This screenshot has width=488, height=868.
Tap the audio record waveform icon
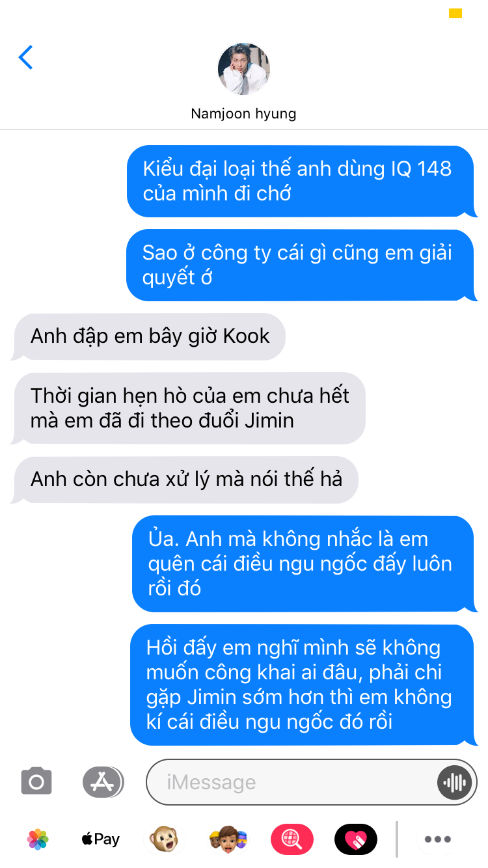pos(454,781)
